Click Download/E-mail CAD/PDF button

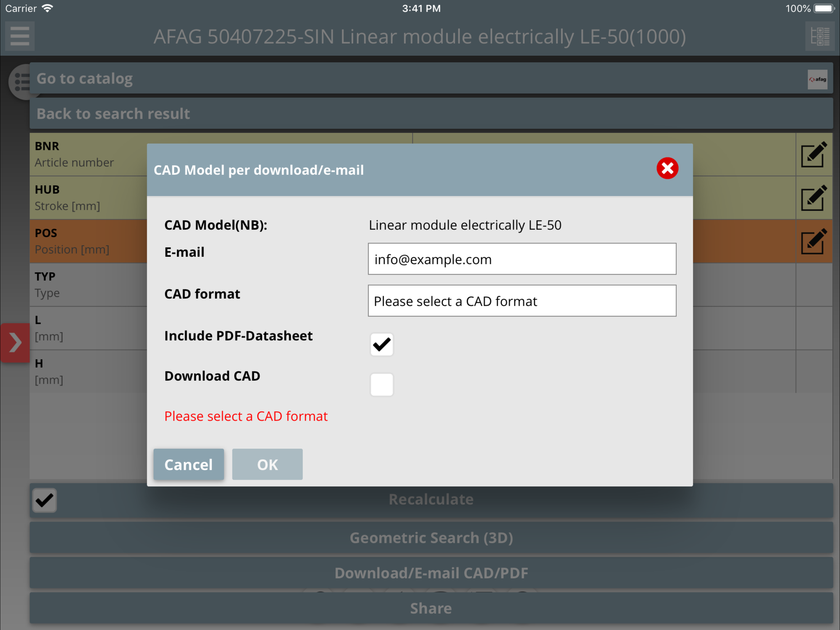click(431, 573)
